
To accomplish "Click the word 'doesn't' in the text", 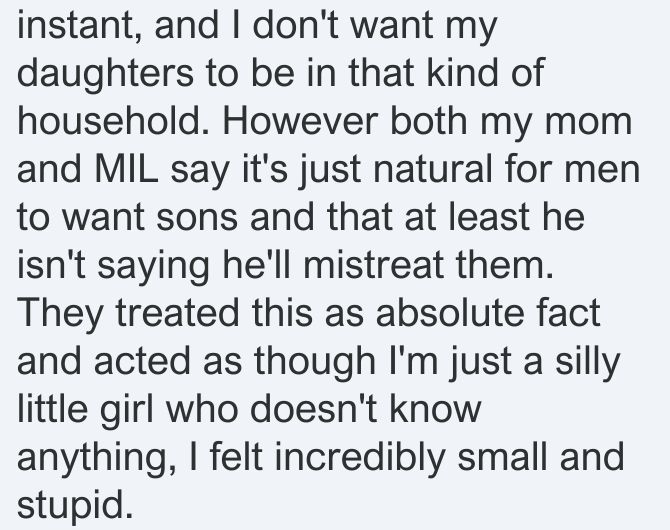I will click(314, 409).
